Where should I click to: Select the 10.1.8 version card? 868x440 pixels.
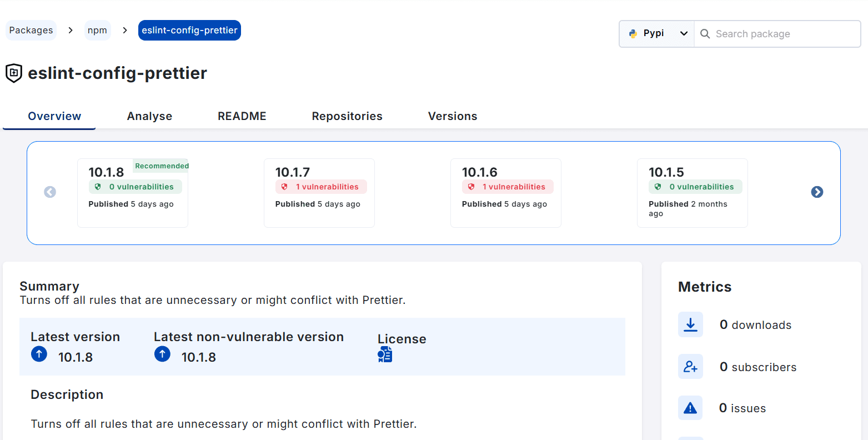(133, 193)
